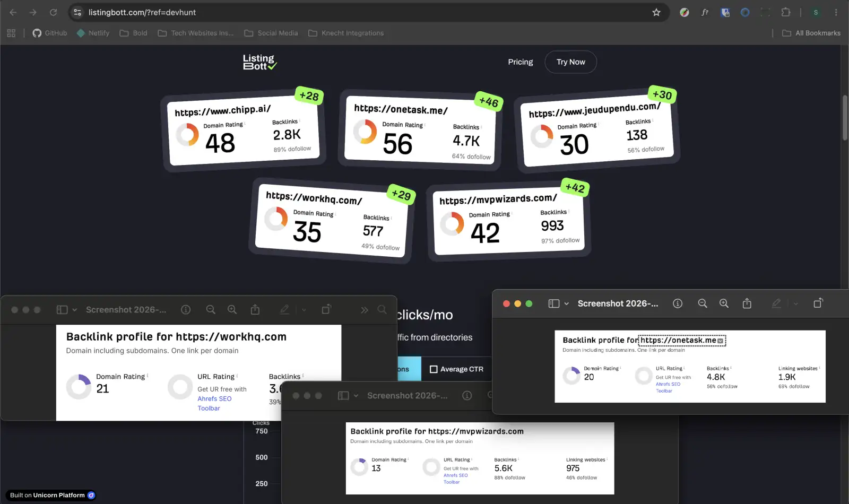
Task: Open the Knecht Integrations bookmark folder
Action: 346,33
